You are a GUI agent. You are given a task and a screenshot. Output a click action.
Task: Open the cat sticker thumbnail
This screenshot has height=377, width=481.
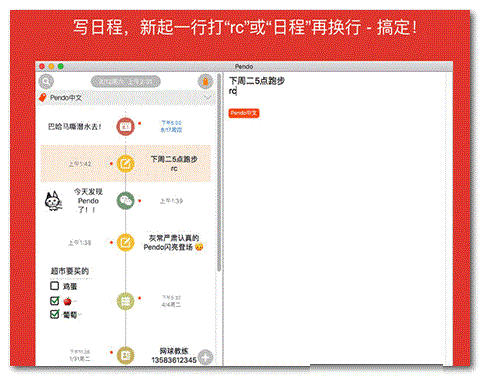click(x=53, y=201)
